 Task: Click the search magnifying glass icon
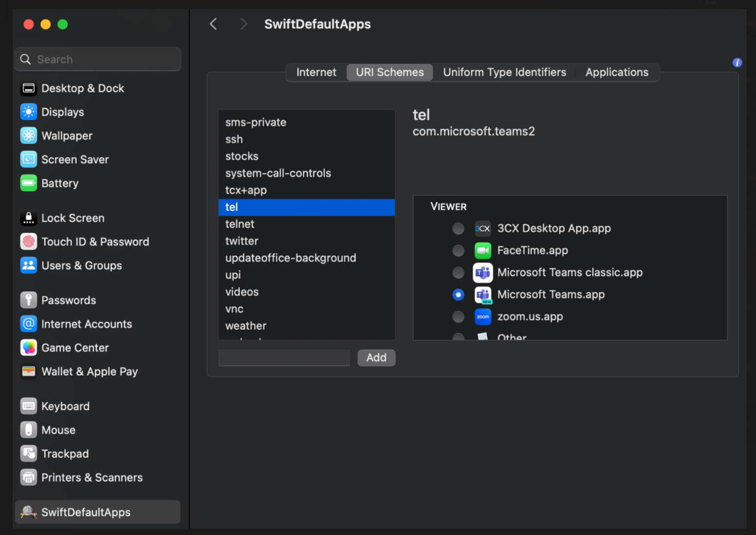25,59
